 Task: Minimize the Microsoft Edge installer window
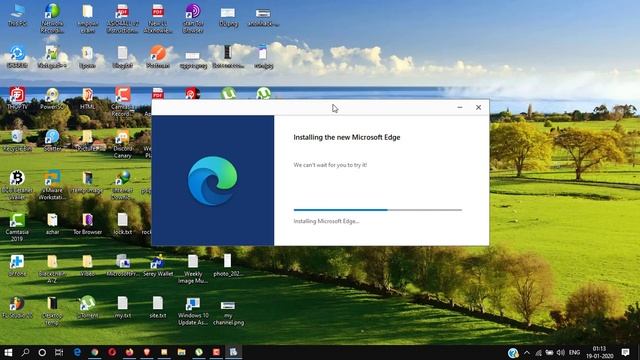click(x=460, y=107)
